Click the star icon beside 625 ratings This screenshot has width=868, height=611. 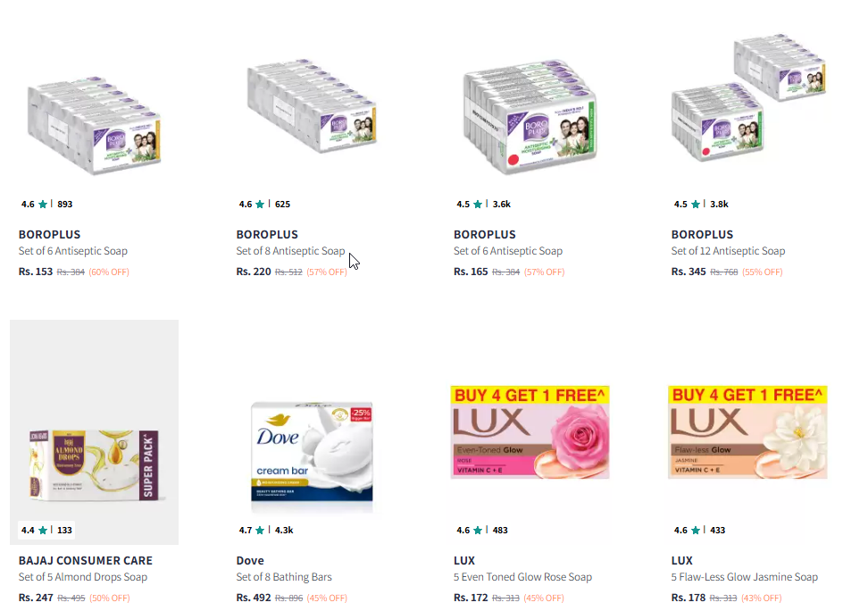pos(260,205)
